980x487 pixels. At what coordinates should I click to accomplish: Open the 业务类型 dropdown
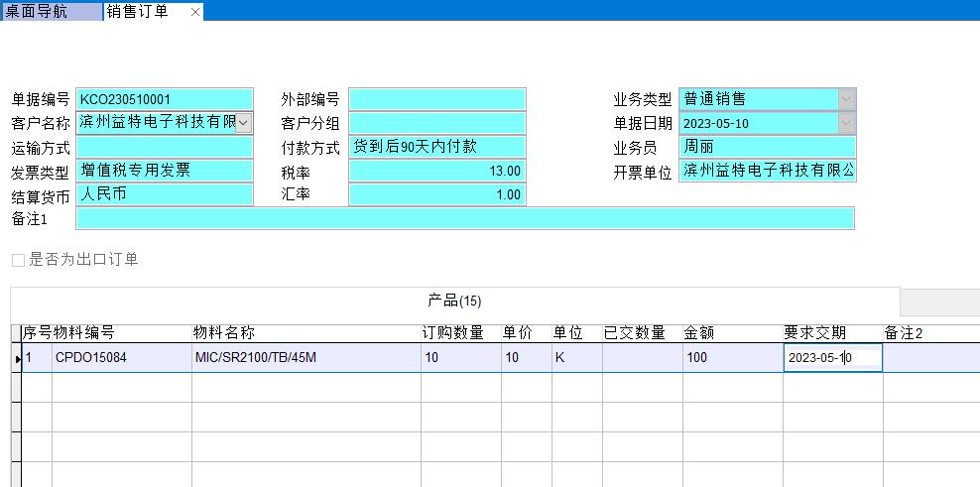click(845, 99)
